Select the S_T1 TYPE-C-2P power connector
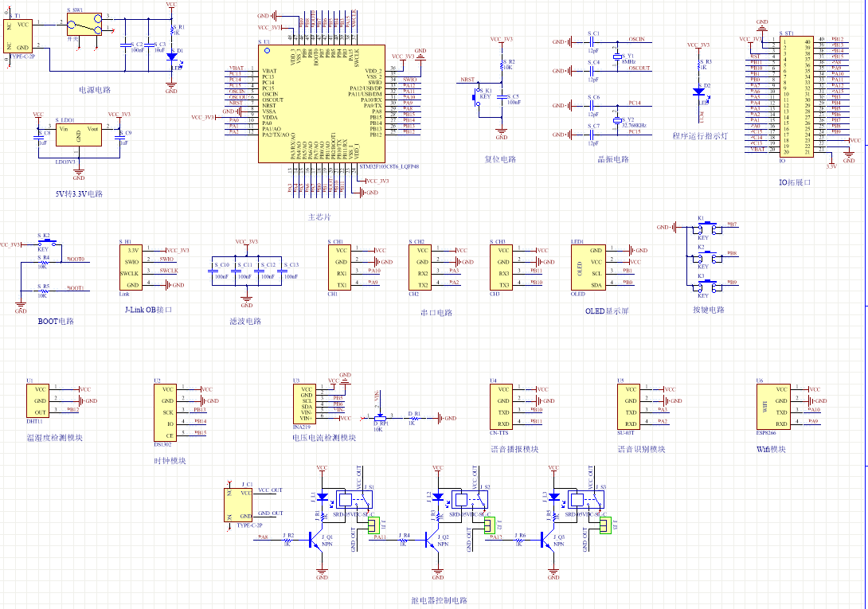 18,36
